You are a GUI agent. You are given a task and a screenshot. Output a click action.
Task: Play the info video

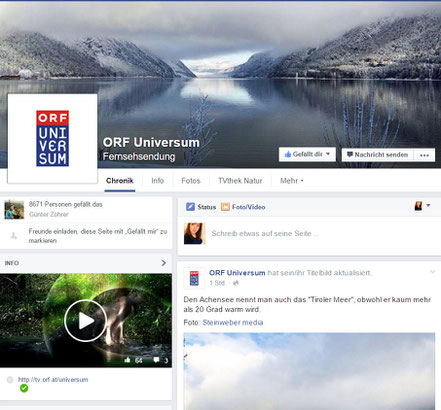(85, 321)
